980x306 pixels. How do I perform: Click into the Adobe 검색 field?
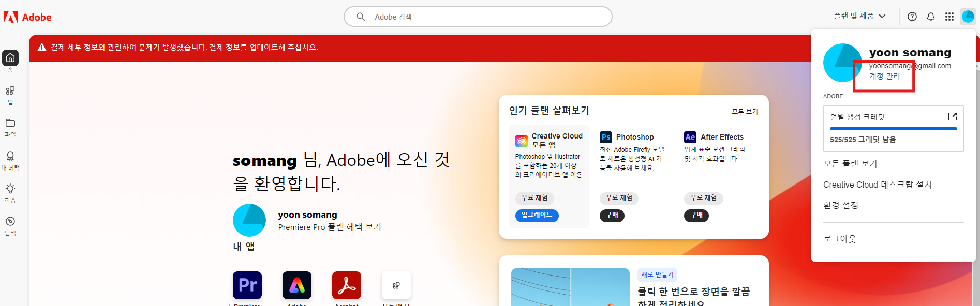point(478,17)
